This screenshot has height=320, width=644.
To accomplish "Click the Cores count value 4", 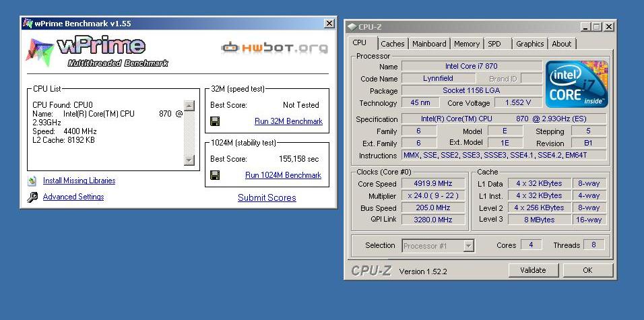I will click(531, 245).
